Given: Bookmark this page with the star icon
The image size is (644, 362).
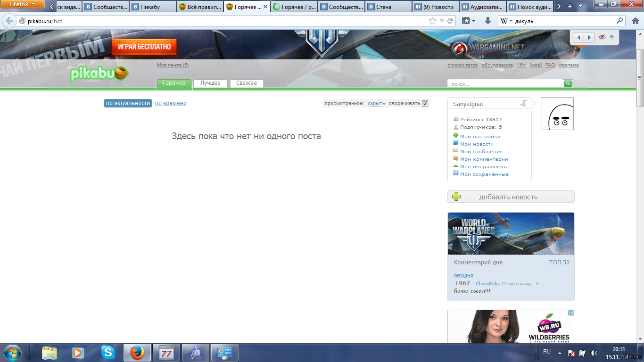Looking at the screenshot, I should (432, 21).
